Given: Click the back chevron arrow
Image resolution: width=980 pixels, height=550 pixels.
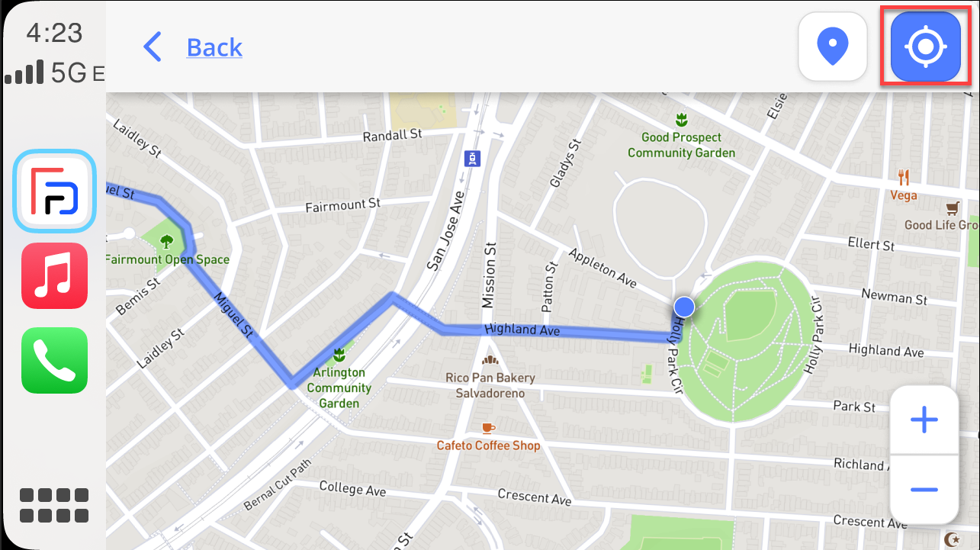Looking at the screenshot, I should [x=153, y=47].
